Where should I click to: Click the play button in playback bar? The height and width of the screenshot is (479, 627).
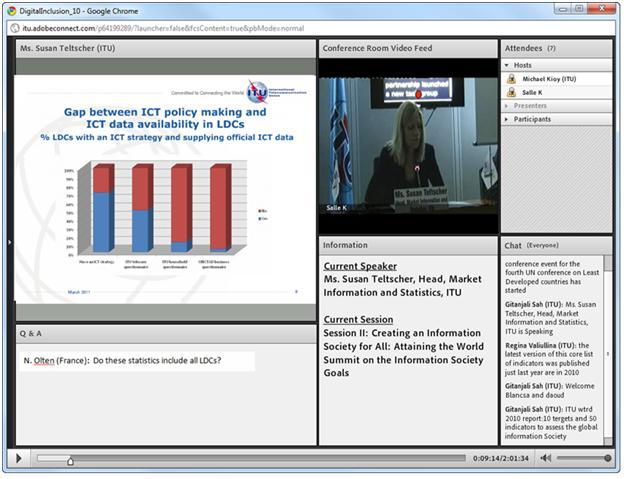tap(19, 458)
